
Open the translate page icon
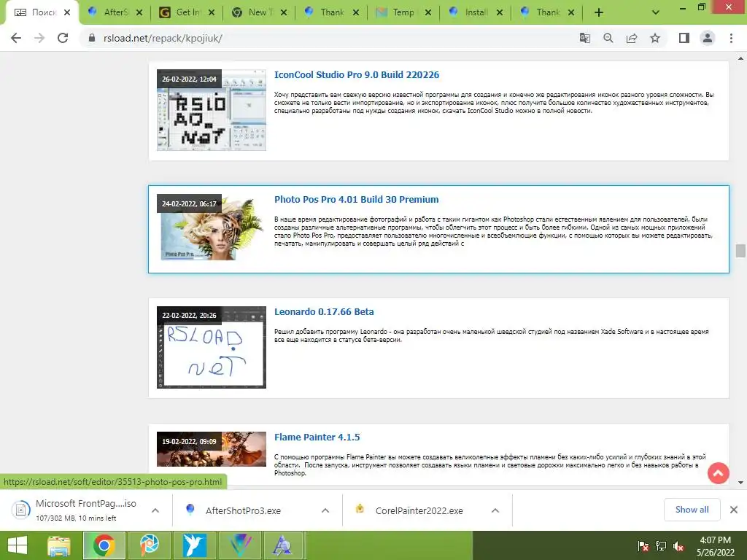tap(584, 38)
